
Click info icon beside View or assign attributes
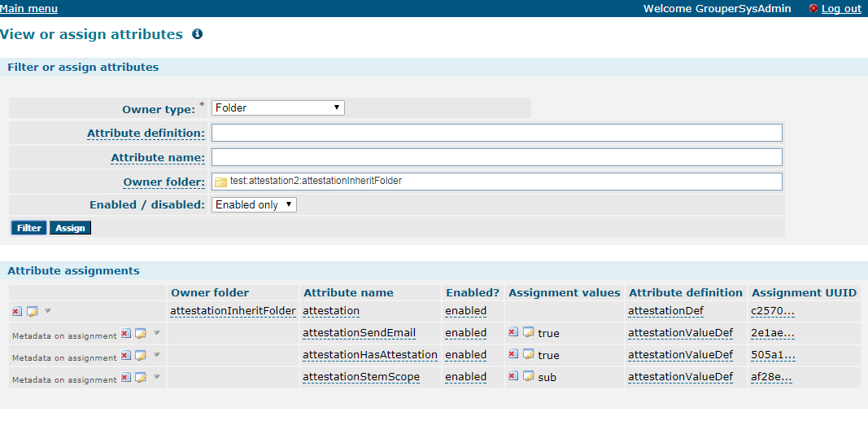(x=197, y=34)
